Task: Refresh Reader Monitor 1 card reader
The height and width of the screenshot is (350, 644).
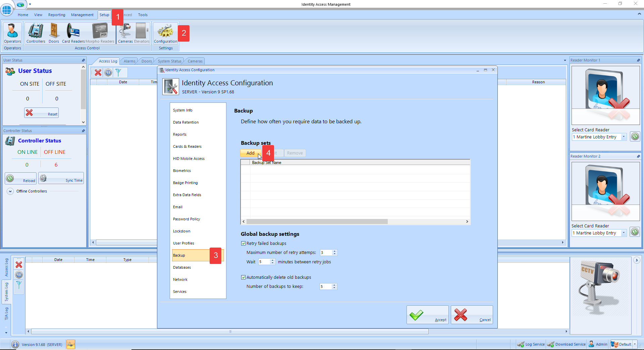Action: pyautogui.click(x=635, y=136)
